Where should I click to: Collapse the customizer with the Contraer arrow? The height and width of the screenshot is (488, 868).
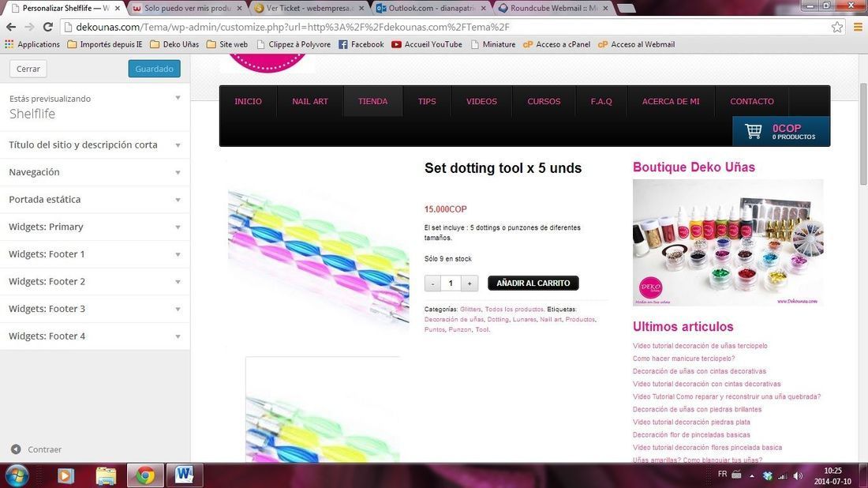click(x=16, y=449)
